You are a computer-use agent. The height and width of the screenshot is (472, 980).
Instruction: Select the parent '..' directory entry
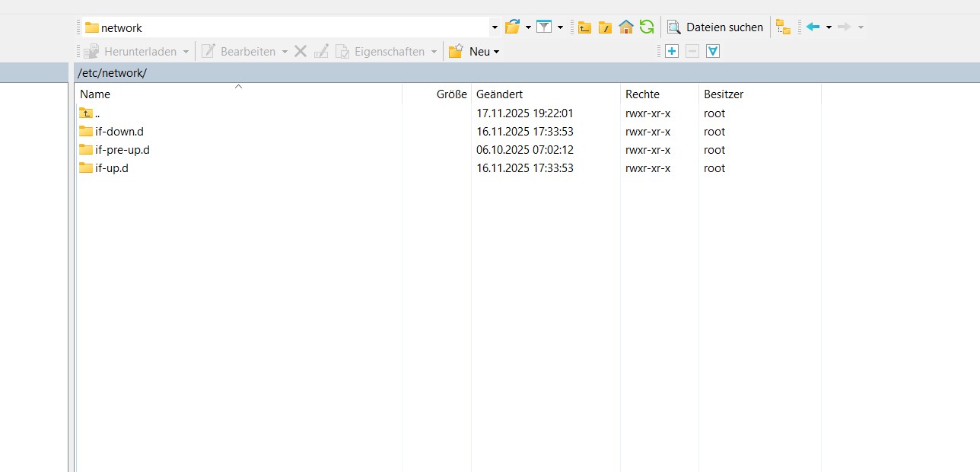tap(97, 113)
